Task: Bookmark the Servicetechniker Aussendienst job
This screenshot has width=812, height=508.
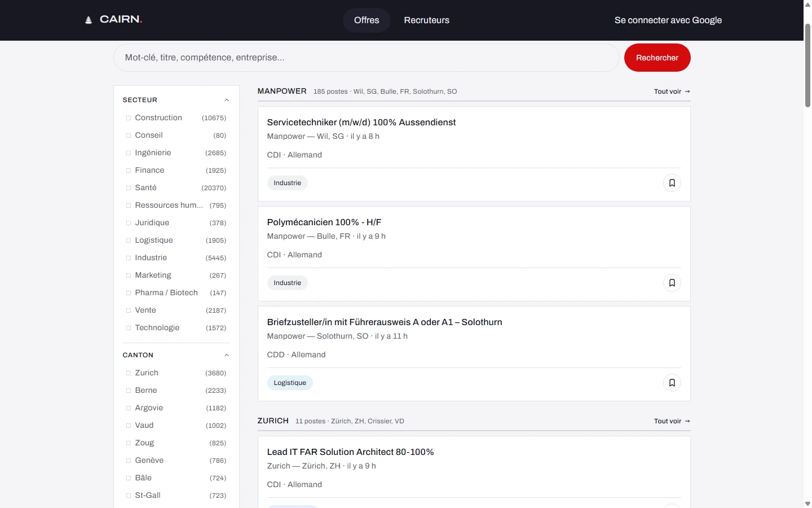Action: tap(672, 183)
